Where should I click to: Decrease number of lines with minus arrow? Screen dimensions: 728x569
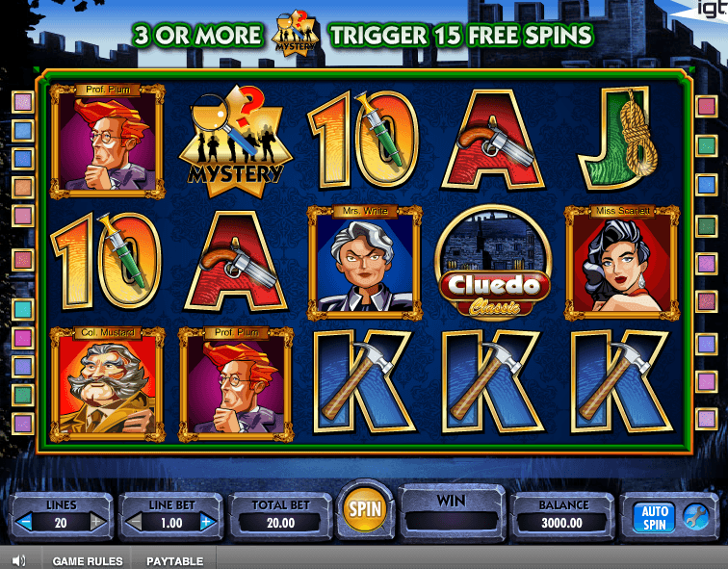click(x=25, y=522)
